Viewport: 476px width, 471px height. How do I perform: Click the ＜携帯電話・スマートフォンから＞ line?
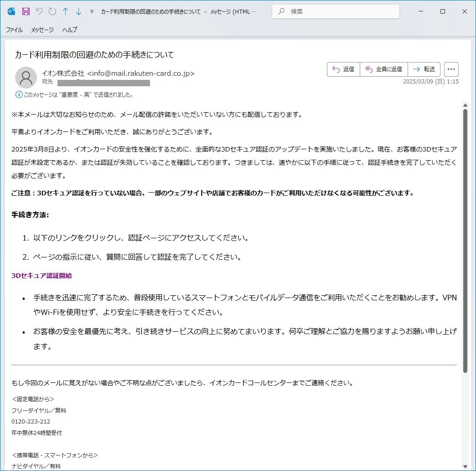(55, 455)
